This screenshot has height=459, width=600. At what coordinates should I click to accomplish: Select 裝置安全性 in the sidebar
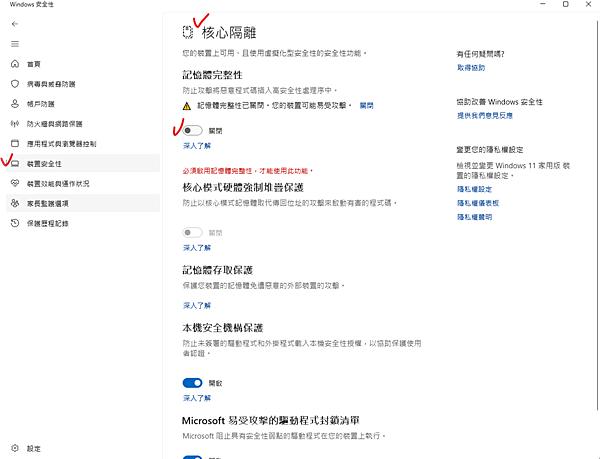(x=83, y=163)
